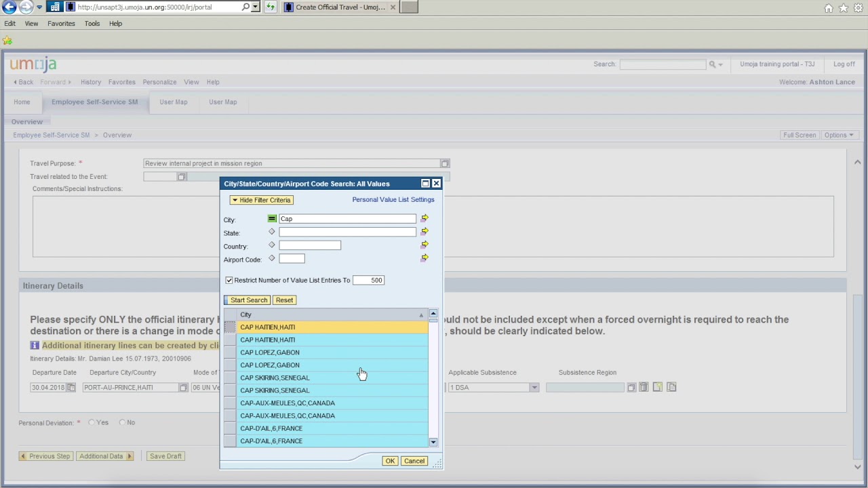Screen dimensions: 868x488
Task: Click the State input field
Action: [347, 232]
